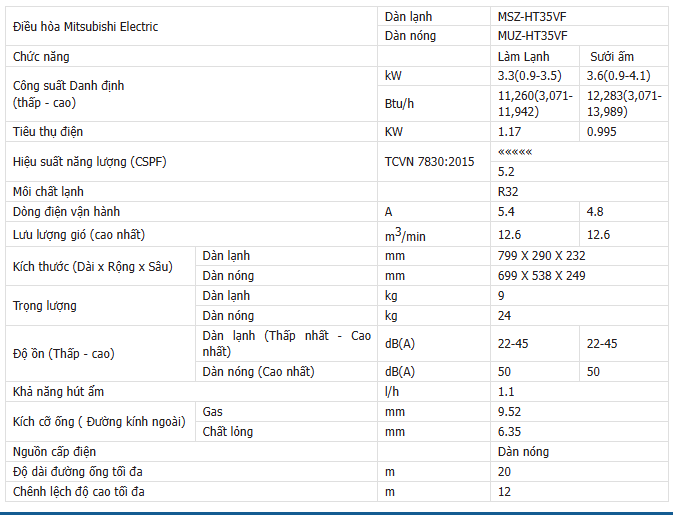Click the Nguồn cấp điện row label
The height and width of the screenshot is (515, 673).
(55, 451)
